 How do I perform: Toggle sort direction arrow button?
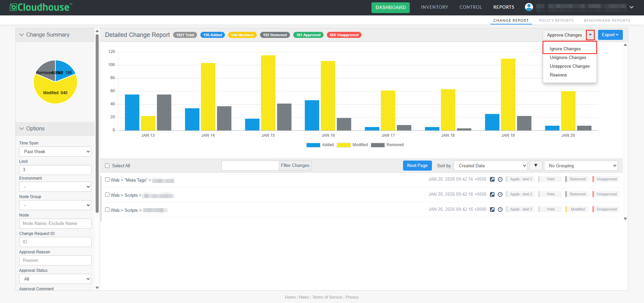[x=536, y=166]
